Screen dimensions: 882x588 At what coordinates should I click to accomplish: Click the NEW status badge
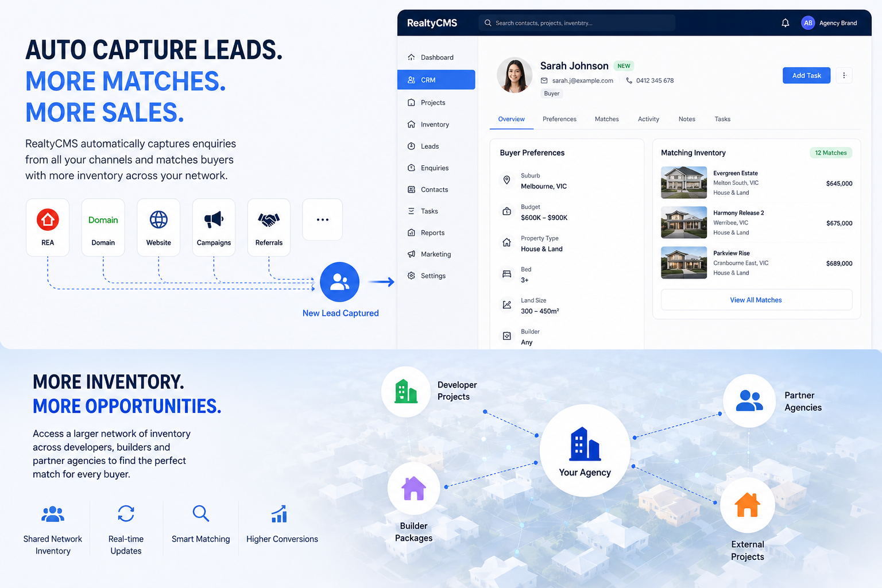(x=624, y=66)
